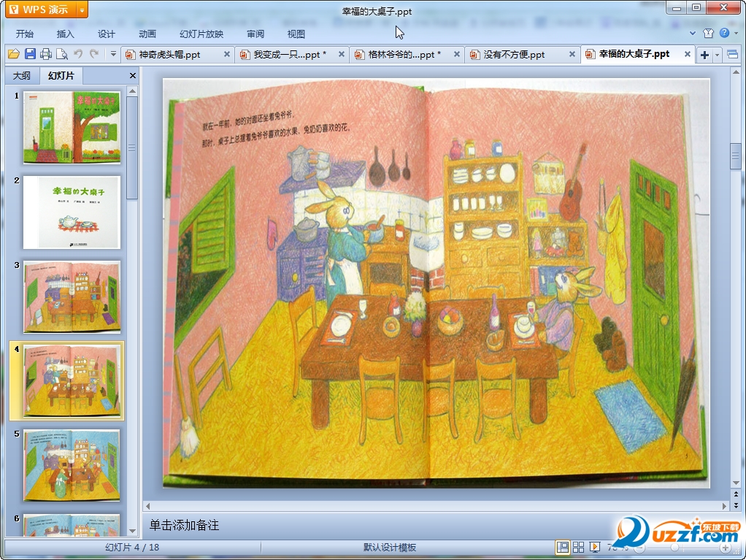Select slide 5 thumbnail
This screenshot has height=560, width=746.
[x=72, y=466]
